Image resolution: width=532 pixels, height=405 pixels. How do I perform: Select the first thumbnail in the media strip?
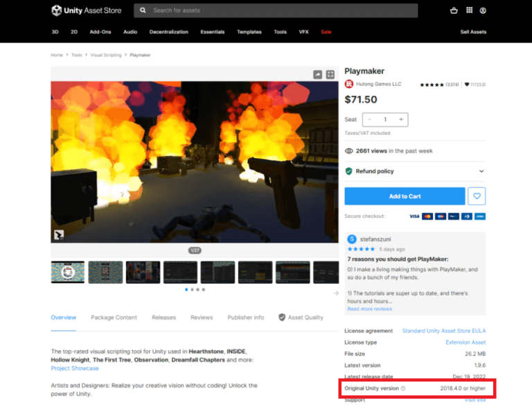(68, 273)
